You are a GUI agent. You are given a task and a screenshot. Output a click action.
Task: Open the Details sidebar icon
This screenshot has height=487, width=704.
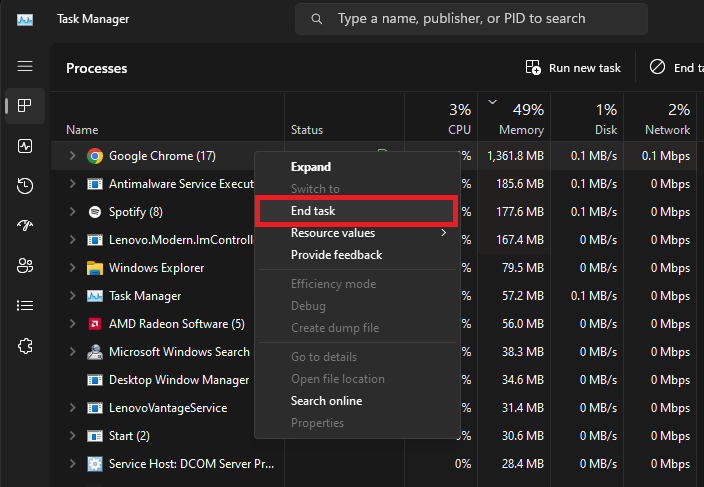tap(25, 306)
